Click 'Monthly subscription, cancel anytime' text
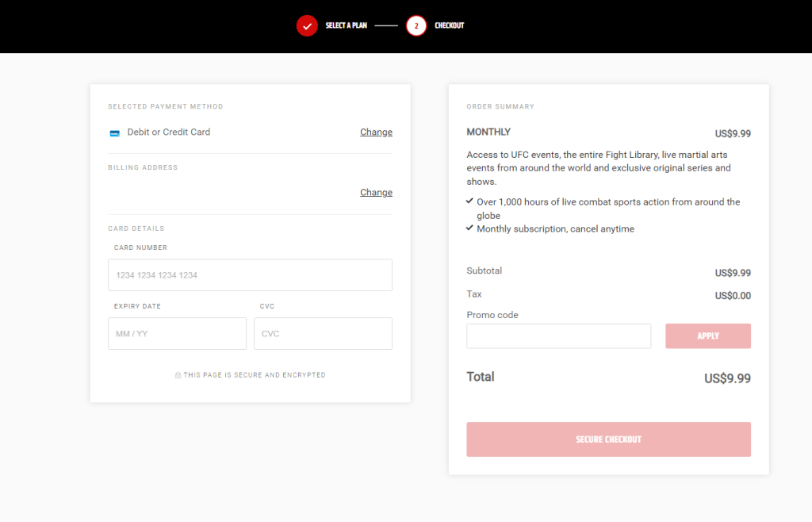The width and height of the screenshot is (812, 522). click(x=556, y=229)
